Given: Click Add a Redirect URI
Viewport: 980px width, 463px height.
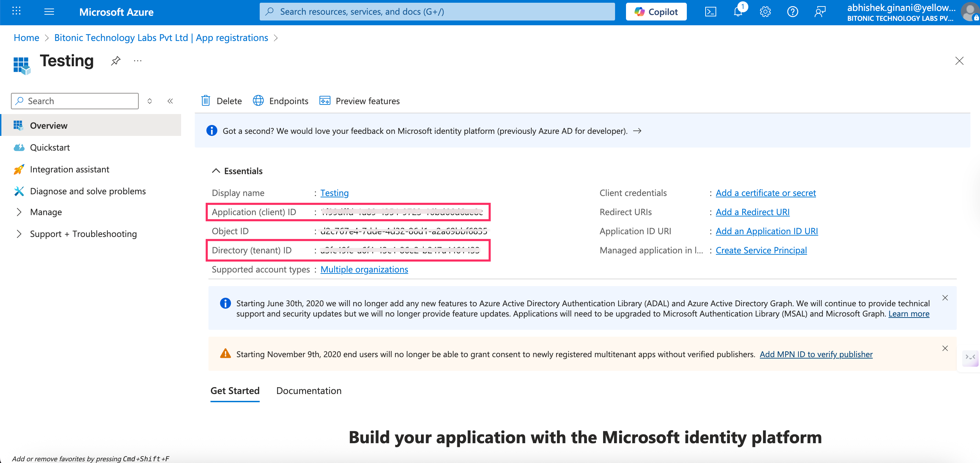Looking at the screenshot, I should coord(752,212).
